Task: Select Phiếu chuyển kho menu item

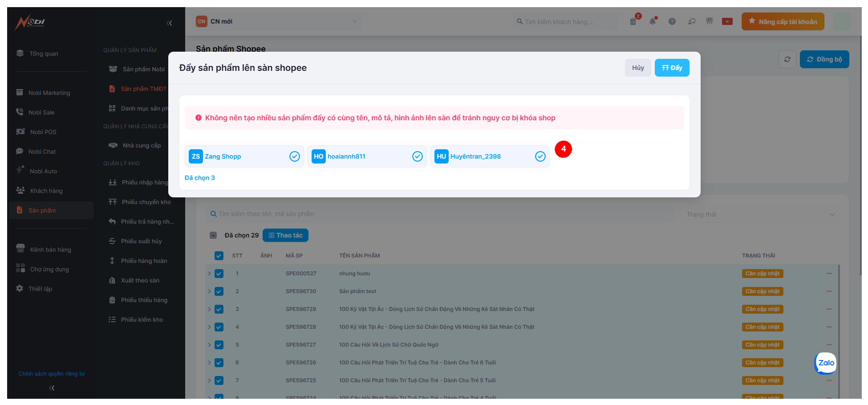Action: click(x=146, y=202)
